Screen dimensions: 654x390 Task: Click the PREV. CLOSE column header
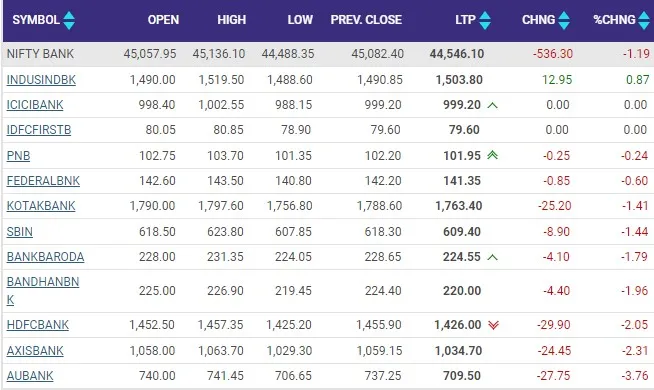[366, 20]
